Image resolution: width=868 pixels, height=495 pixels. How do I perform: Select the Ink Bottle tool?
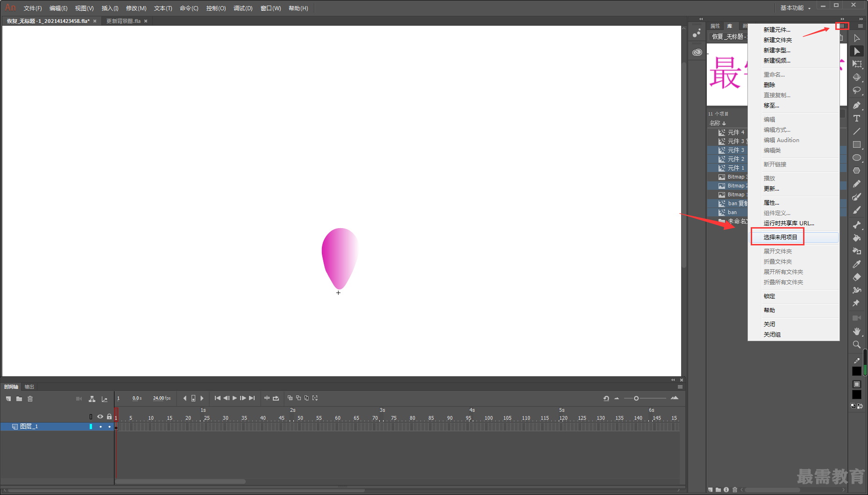[857, 251]
